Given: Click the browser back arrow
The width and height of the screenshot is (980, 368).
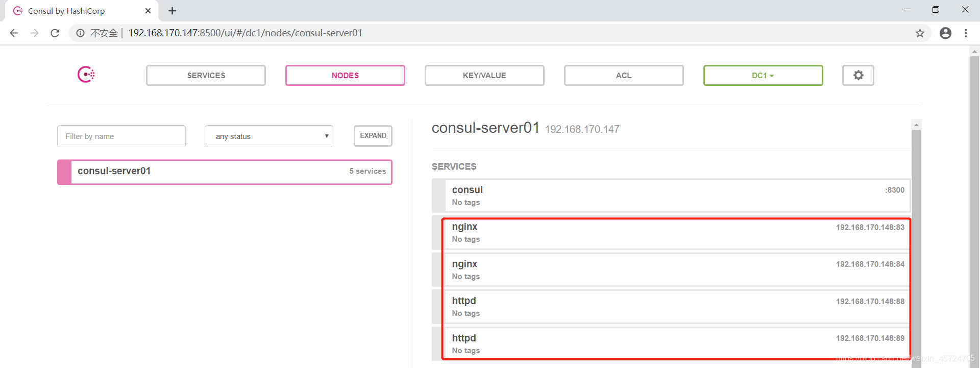Looking at the screenshot, I should (14, 33).
